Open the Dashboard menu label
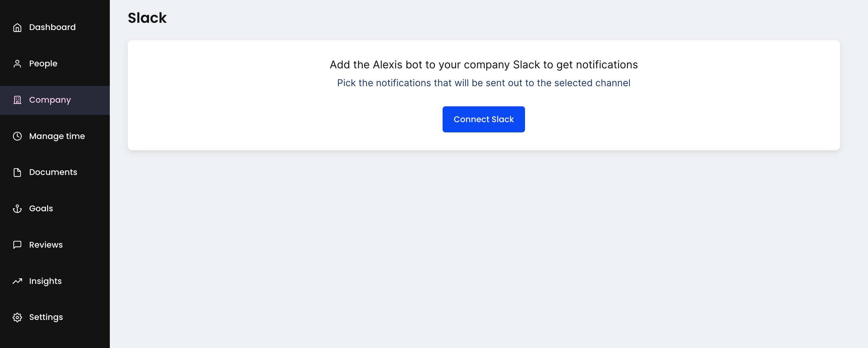This screenshot has height=348, width=868. [52, 27]
